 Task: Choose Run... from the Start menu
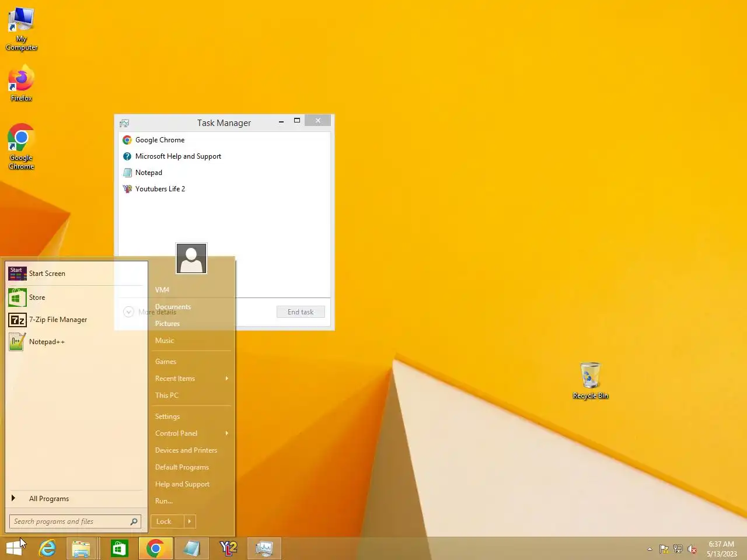click(x=164, y=501)
